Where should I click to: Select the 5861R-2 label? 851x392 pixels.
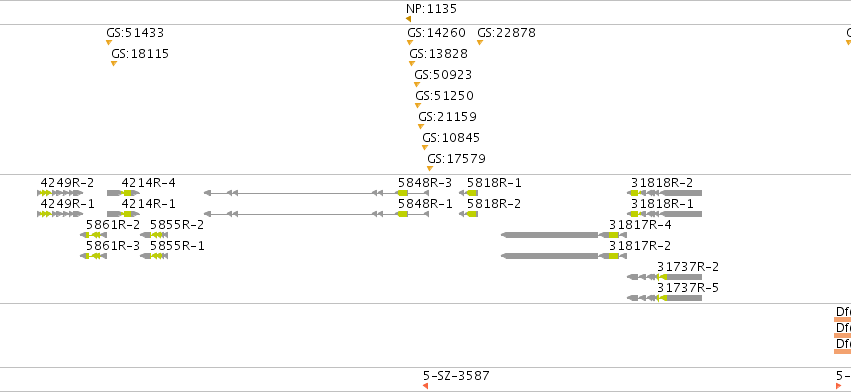point(113,225)
